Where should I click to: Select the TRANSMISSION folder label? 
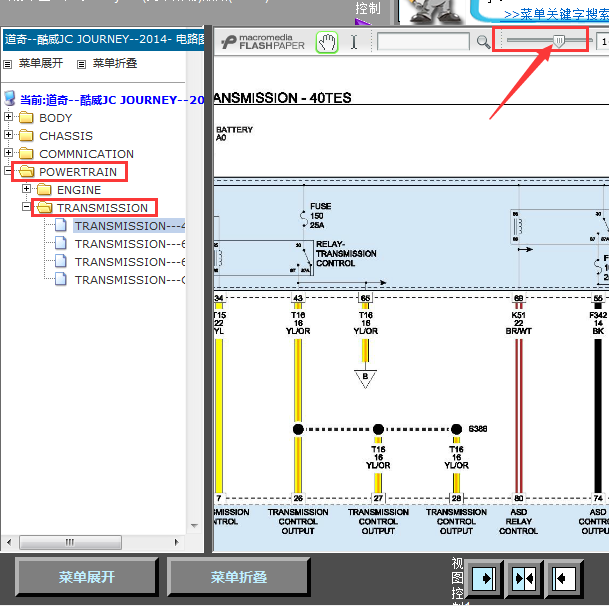[102, 208]
